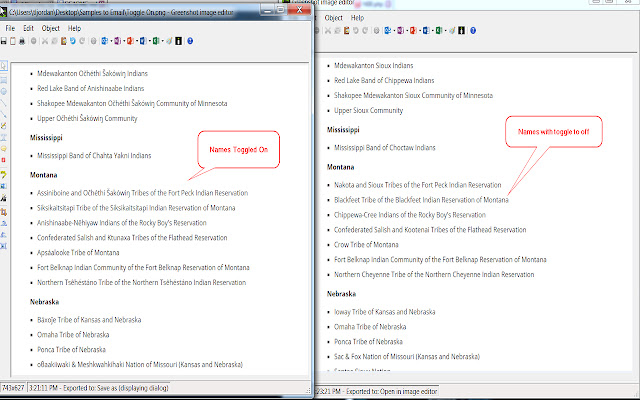Click black info icon in back editor toolbar
The image size is (640, 400).
(x=461, y=31)
